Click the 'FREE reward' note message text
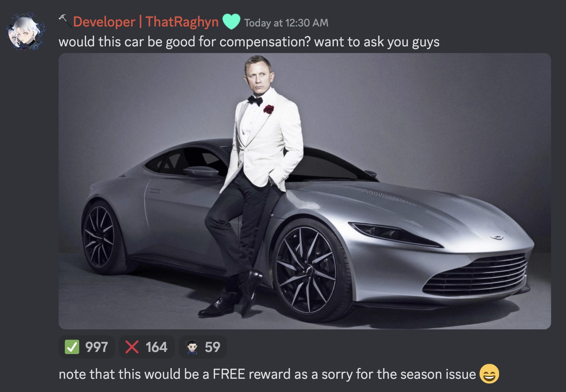 point(267,374)
